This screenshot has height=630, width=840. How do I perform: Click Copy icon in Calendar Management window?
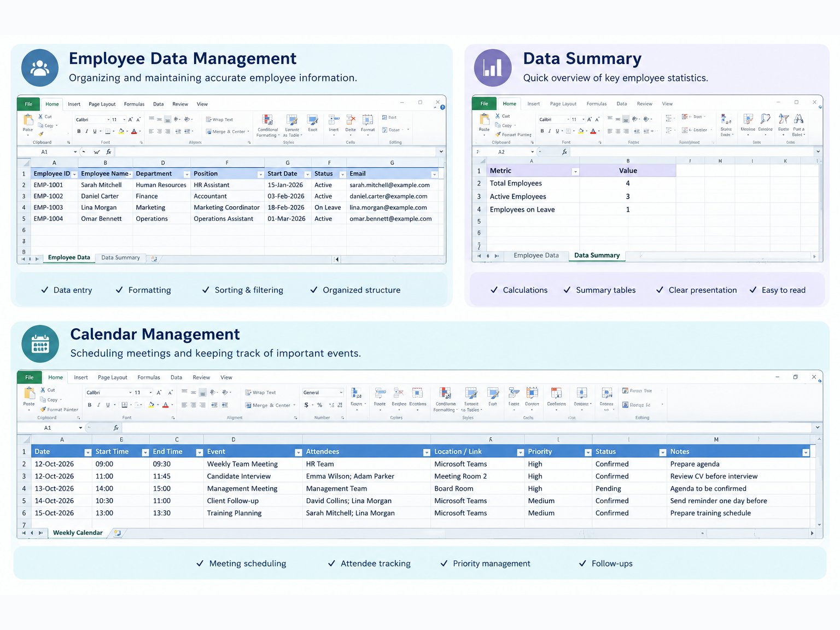tap(43, 400)
